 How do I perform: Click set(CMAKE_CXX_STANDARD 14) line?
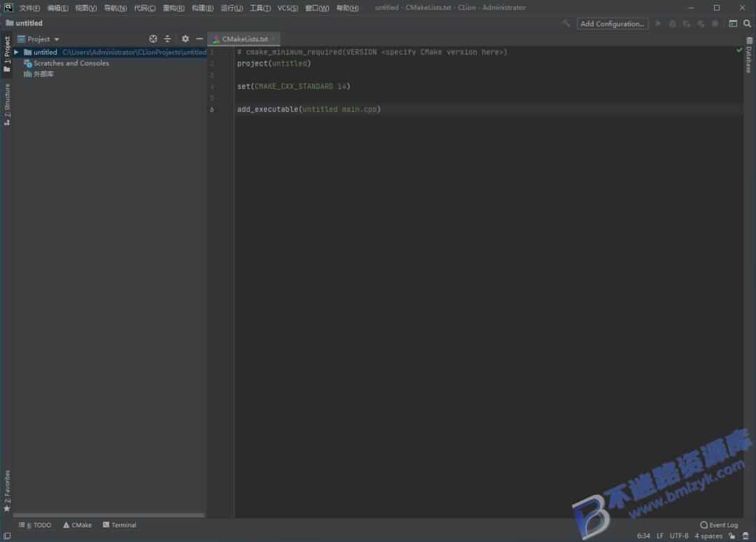click(x=293, y=87)
